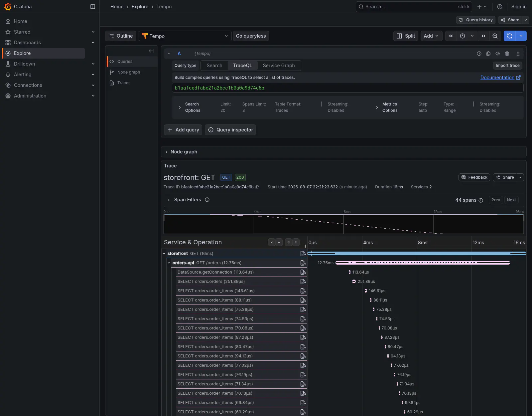Click expand all spans double-chevron button

click(289, 242)
